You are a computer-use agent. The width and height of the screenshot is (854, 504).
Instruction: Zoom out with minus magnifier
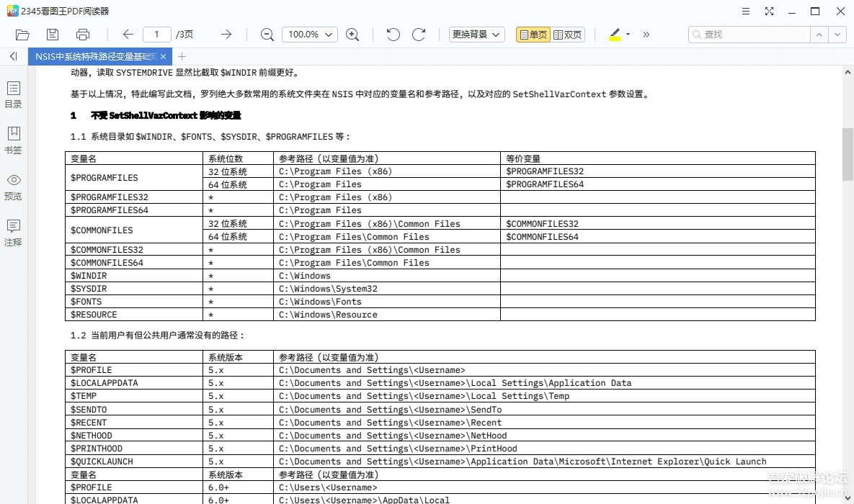pos(267,35)
